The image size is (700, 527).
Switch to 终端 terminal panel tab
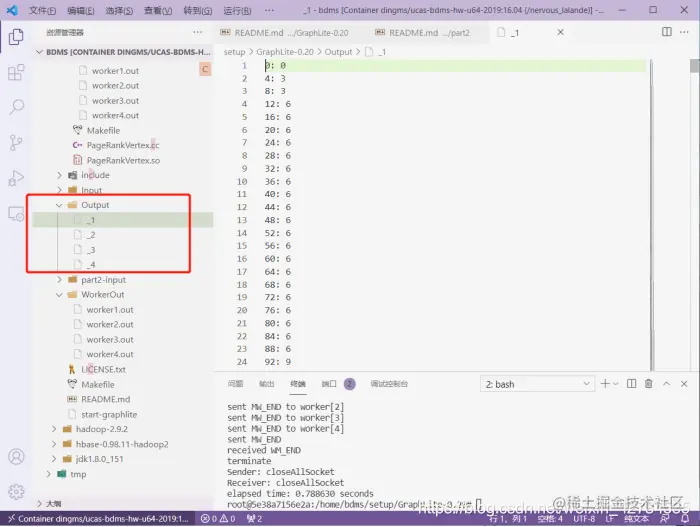[298, 384]
